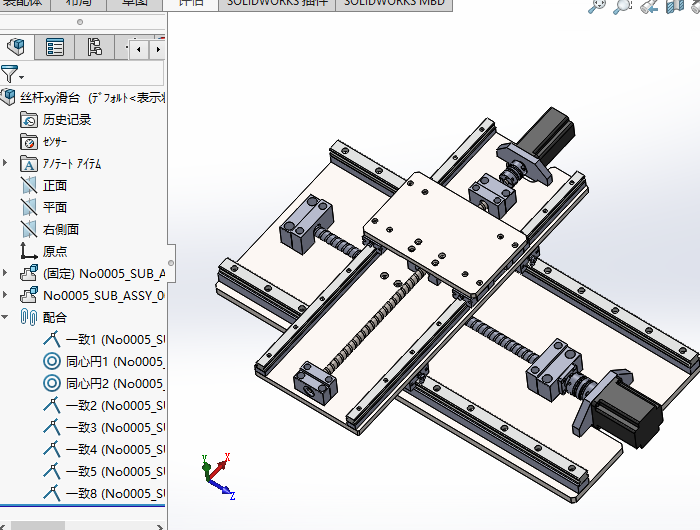Click the 正面 plane icon
700x530 pixels.
coord(29,185)
